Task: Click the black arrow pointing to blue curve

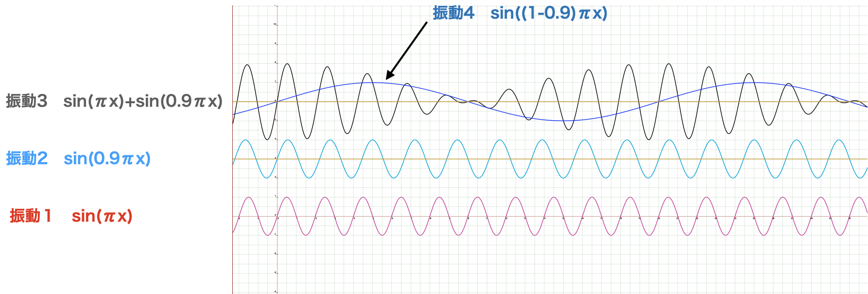Action: [406, 51]
